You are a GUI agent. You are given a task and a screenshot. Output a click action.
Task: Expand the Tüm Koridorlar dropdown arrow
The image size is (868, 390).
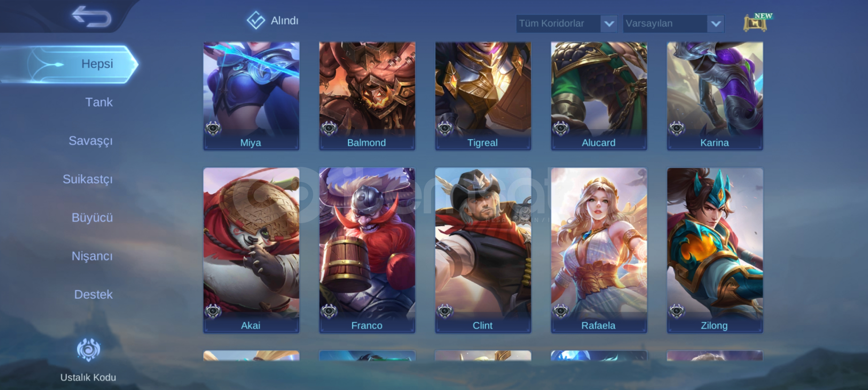[x=609, y=24]
